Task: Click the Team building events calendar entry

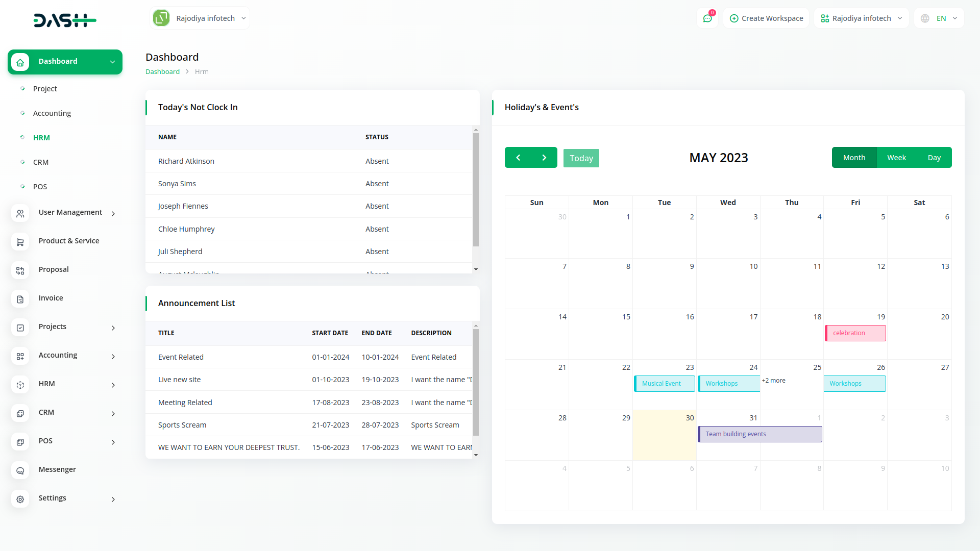Action: click(x=759, y=434)
